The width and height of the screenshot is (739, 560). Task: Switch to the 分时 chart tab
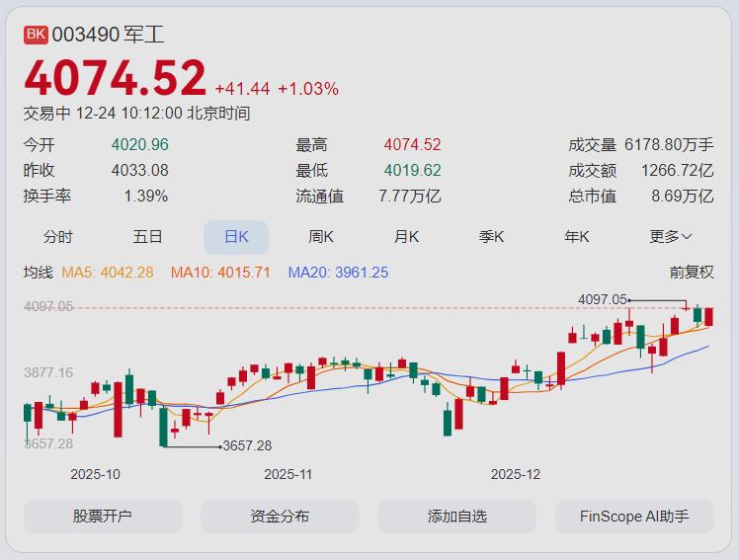58,237
